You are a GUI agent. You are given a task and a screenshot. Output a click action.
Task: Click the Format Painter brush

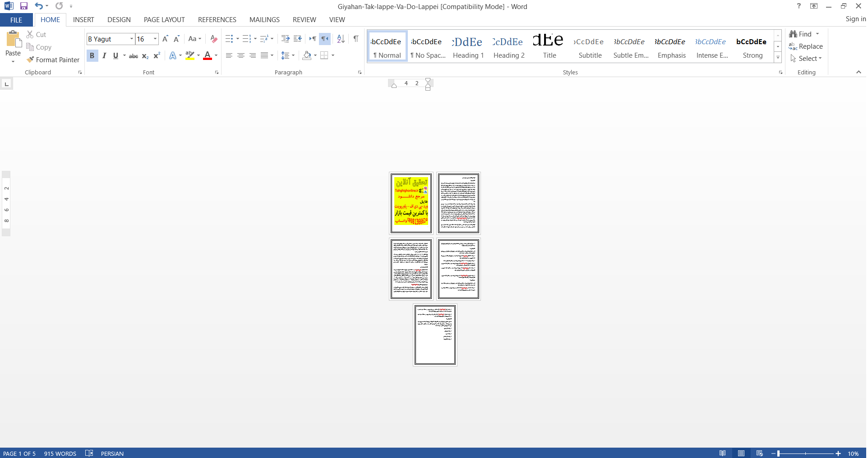[x=53, y=60]
